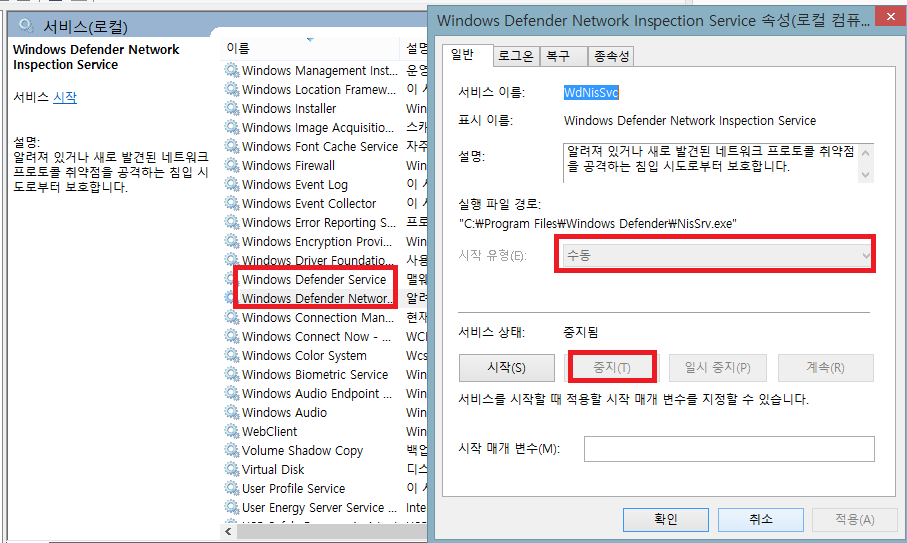Click the gear icon beside Windows Font Cache Service
Image resolution: width=907 pixels, height=543 pixels.
click(232, 146)
